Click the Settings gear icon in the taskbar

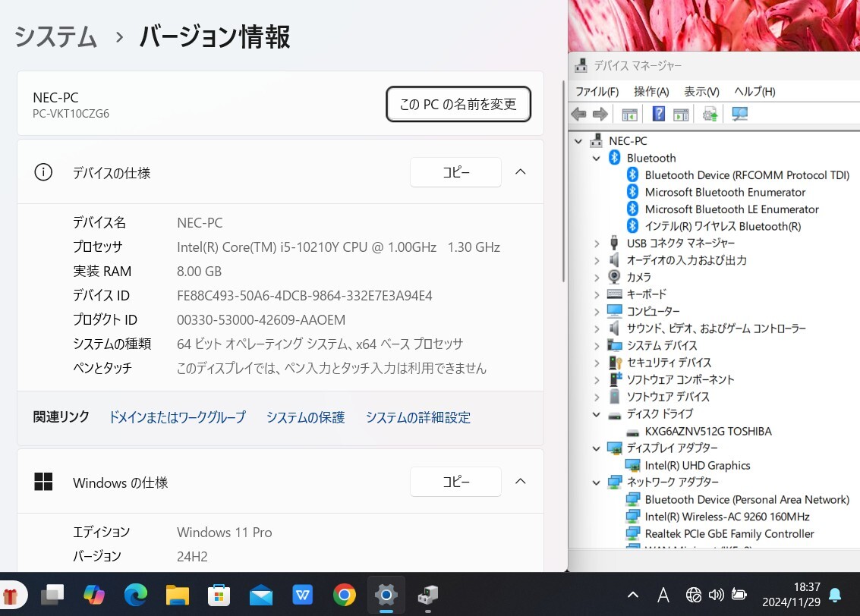[386, 595]
